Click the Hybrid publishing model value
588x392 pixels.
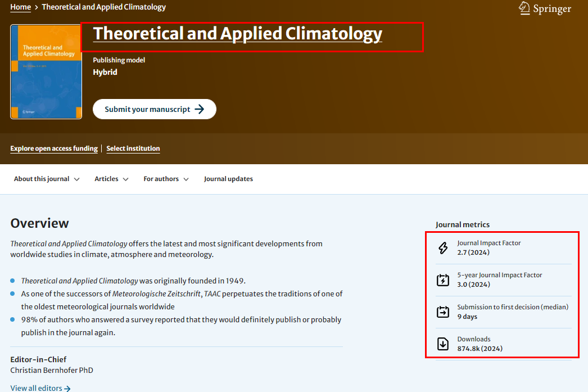[105, 72]
